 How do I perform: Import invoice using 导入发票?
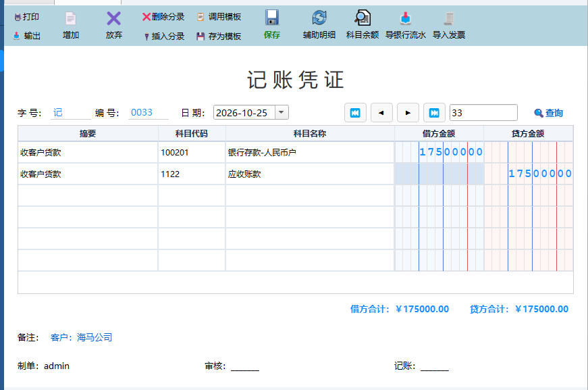coord(449,25)
